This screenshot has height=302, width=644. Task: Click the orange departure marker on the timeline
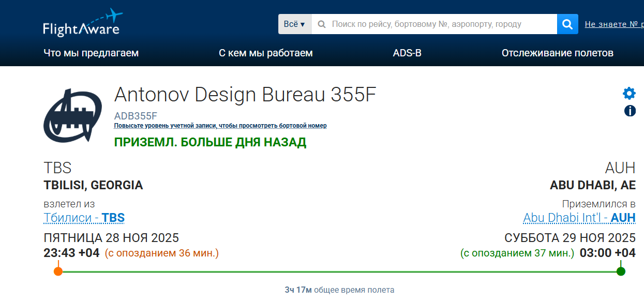point(57,269)
